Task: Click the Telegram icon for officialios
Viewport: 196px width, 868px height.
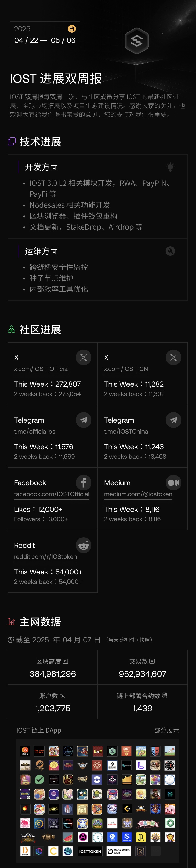Action: 83,420
